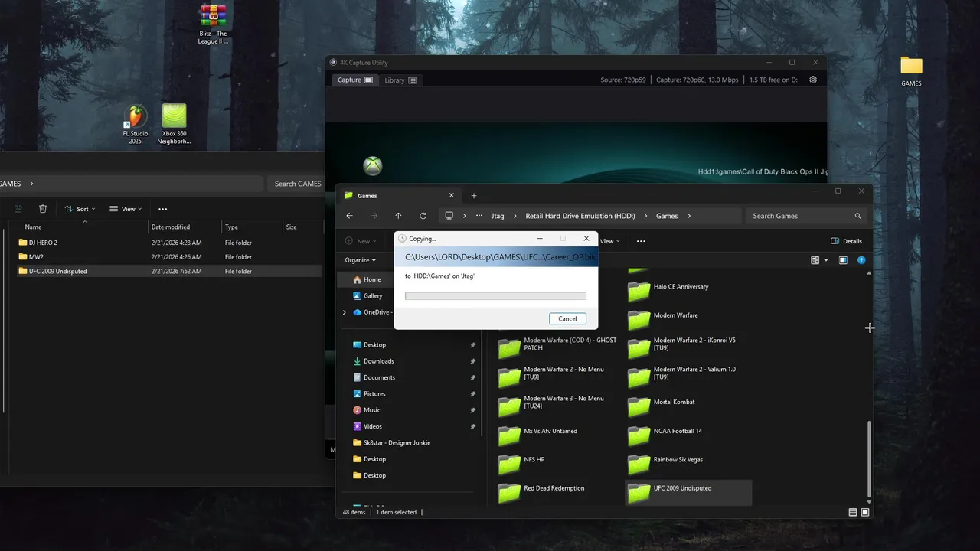Click the blue help icon
Image resolution: width=980 pixels, height=551 pixels.
[x=861, y=260]
